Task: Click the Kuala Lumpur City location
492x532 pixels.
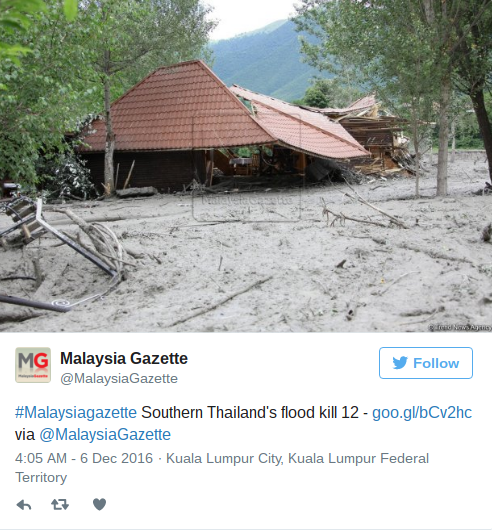Action: pos(224,458)
